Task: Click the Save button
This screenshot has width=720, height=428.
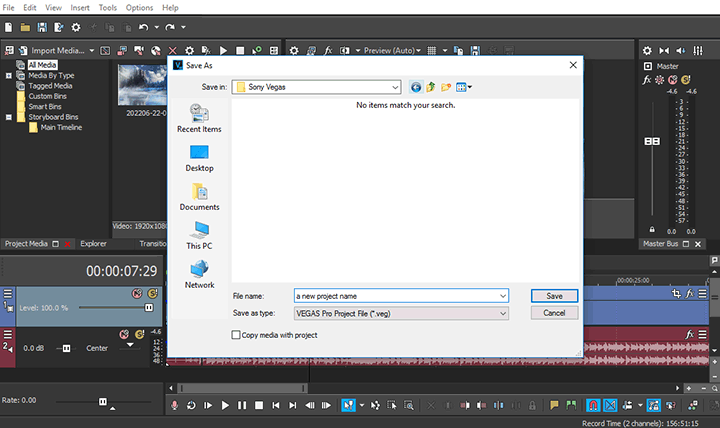Action: (x=554, y=296)
